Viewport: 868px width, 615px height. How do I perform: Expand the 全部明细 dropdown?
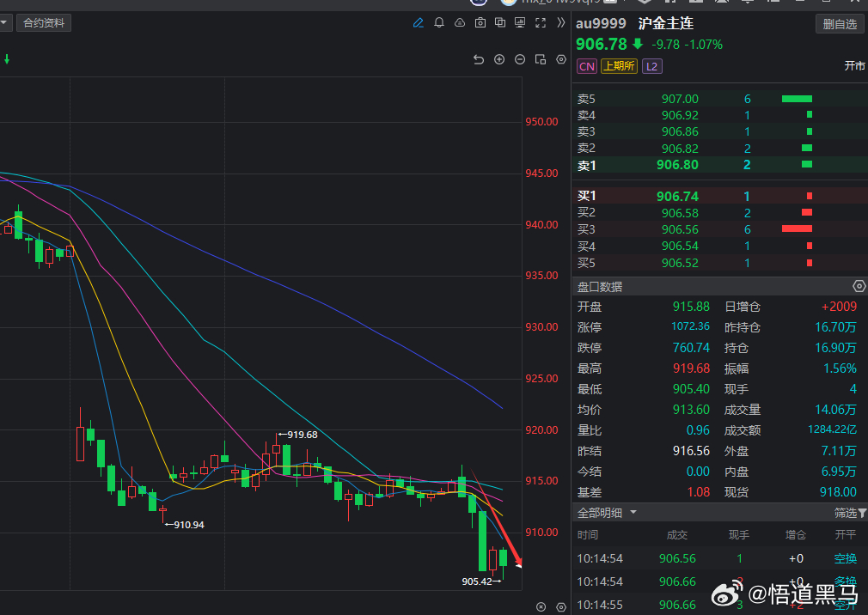click(x=633, y=513)
